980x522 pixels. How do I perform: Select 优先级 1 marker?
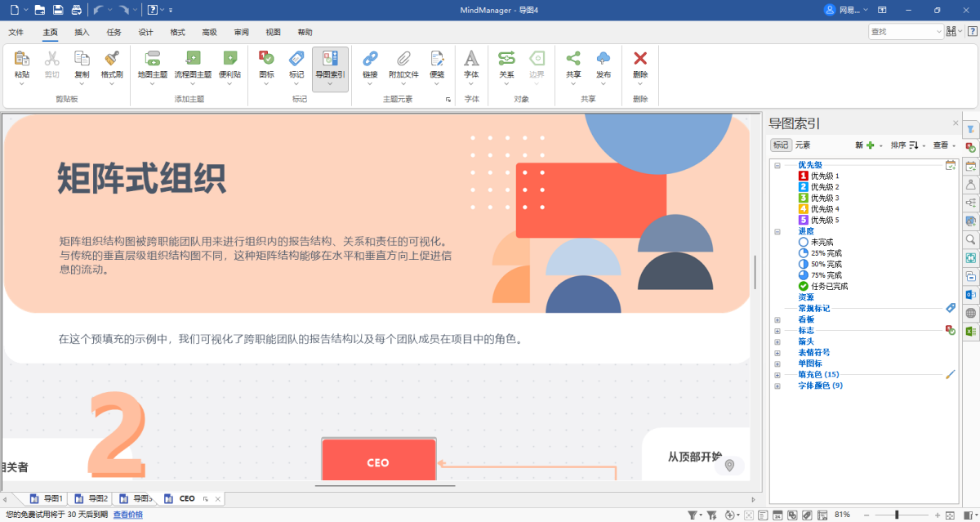click(819, 176)
